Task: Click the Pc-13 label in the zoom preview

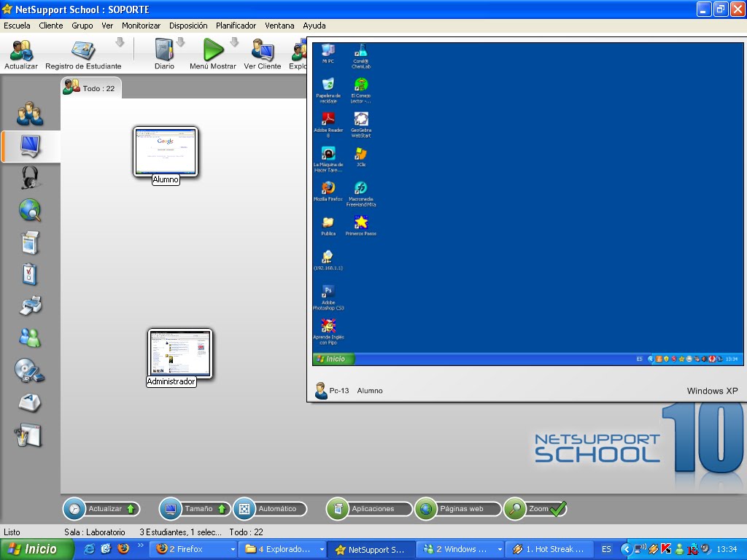Action: point(339,391)
